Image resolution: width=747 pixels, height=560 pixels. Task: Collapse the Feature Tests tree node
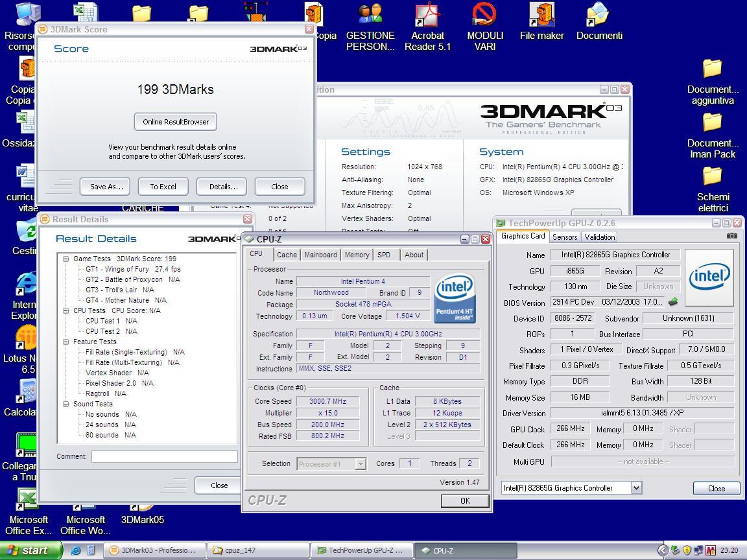click(x=65, y=342)
